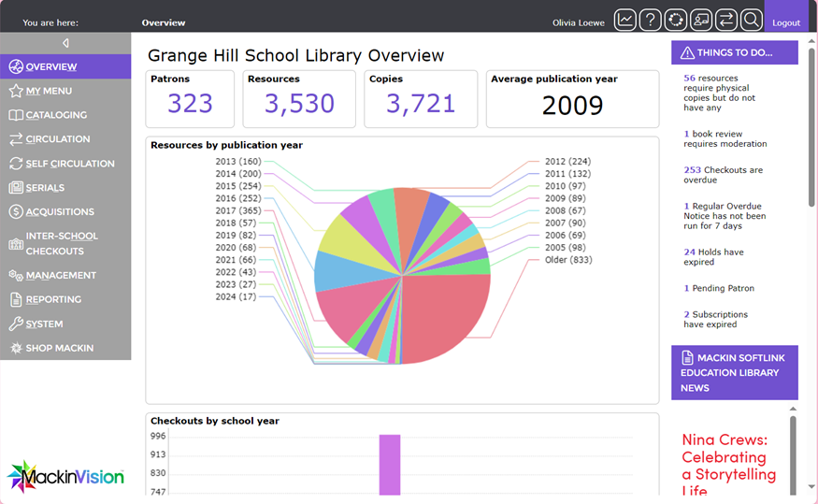Click the My Menu star icon

click(16, 91)
